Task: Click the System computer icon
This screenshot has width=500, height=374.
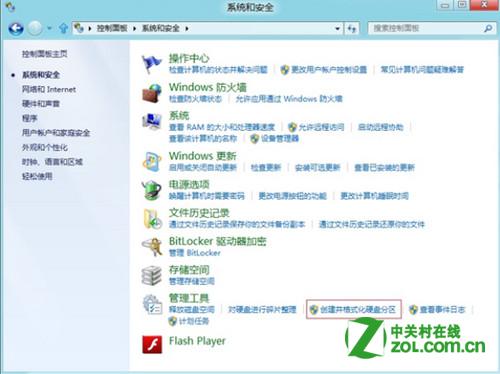Action: 152,121
